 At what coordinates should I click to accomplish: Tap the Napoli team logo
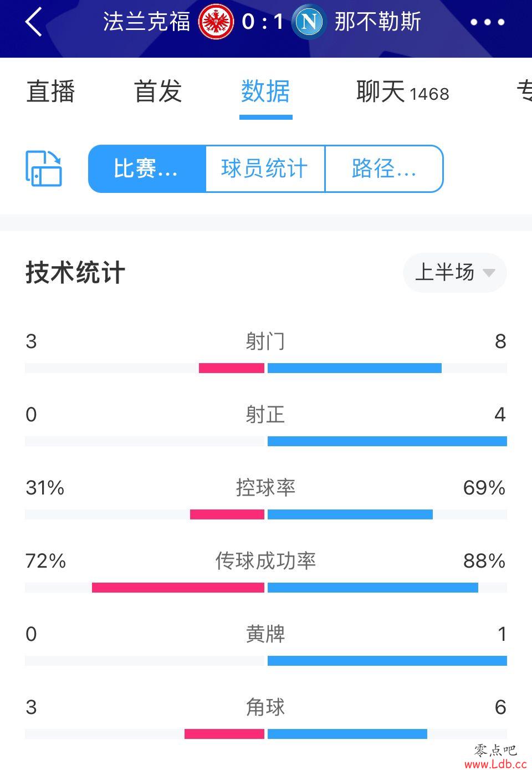pyautogui.click(x=309, y=22)
